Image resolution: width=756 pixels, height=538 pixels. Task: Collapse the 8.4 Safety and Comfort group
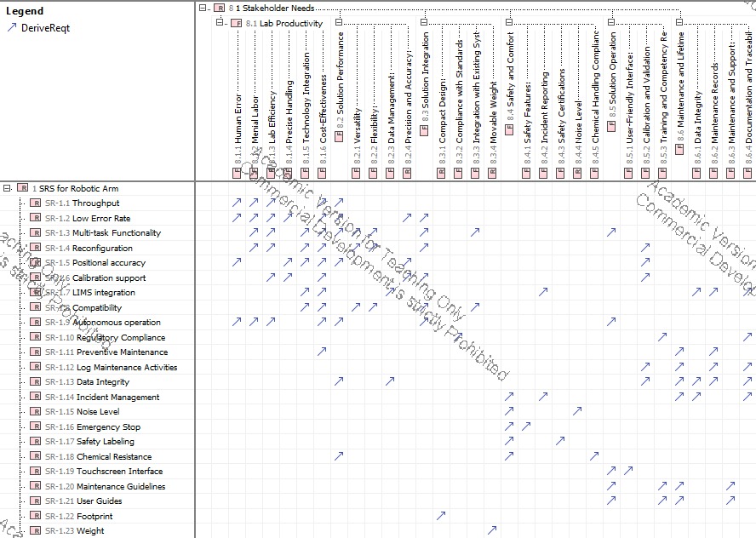[508, 22]
